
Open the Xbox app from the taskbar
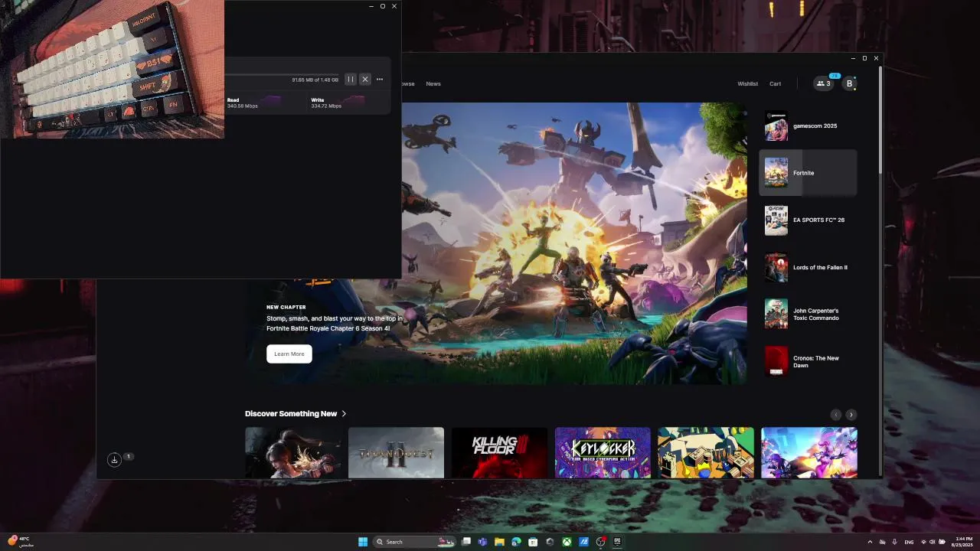click(x=567, y=542)
